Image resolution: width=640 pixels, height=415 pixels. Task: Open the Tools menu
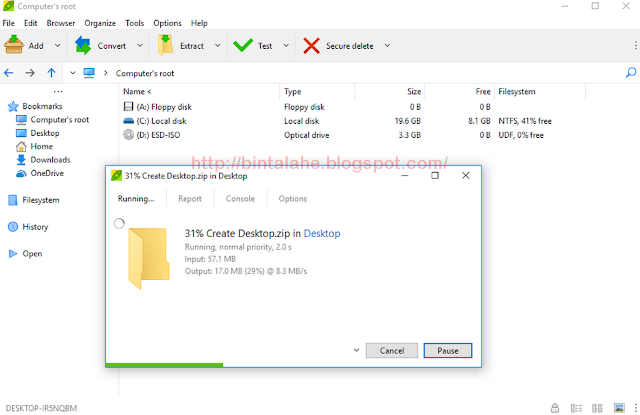pos(135,23)
